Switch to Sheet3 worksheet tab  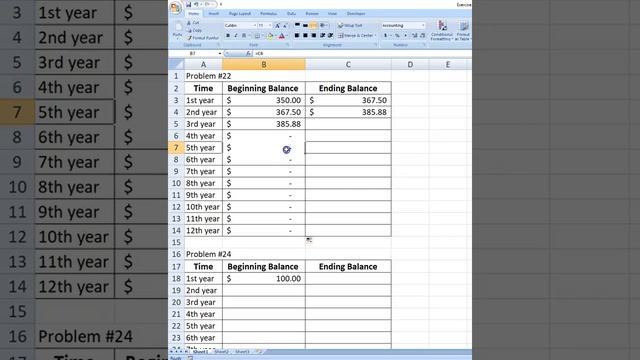click(242, 351)
